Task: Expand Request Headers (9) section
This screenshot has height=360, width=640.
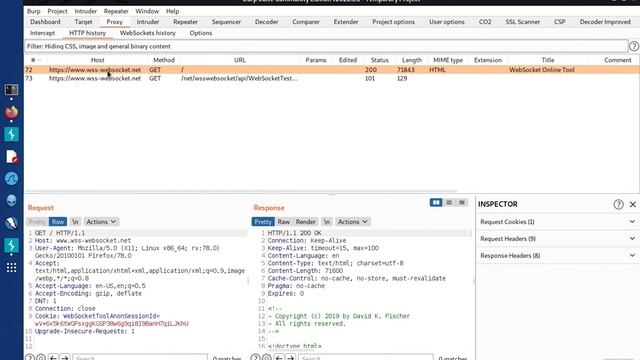Action: [558, 238]
